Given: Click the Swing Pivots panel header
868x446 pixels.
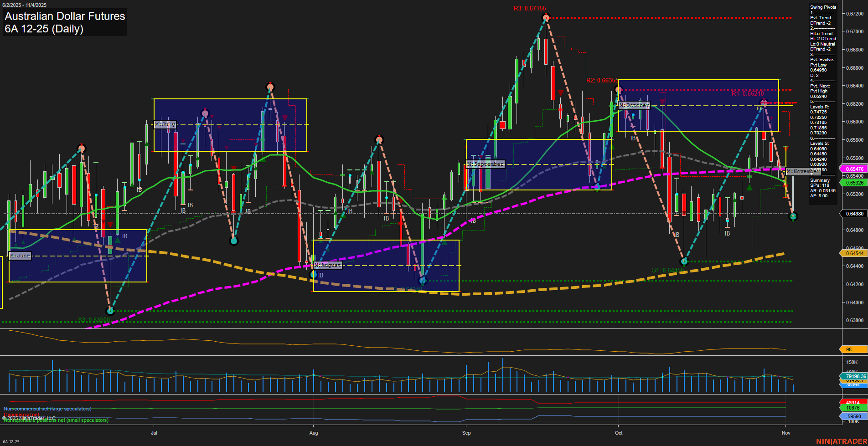Looking at the screenshot, I should [823, 7].
